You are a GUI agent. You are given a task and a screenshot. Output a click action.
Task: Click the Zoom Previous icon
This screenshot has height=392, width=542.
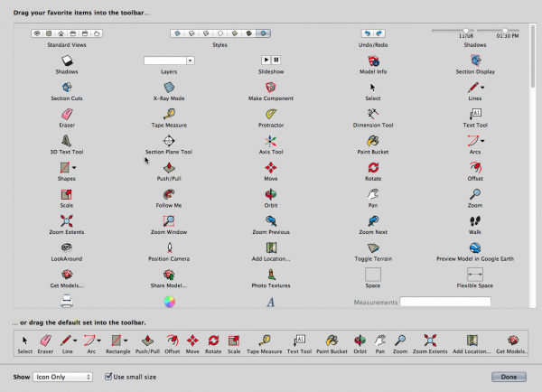(271, 221)
